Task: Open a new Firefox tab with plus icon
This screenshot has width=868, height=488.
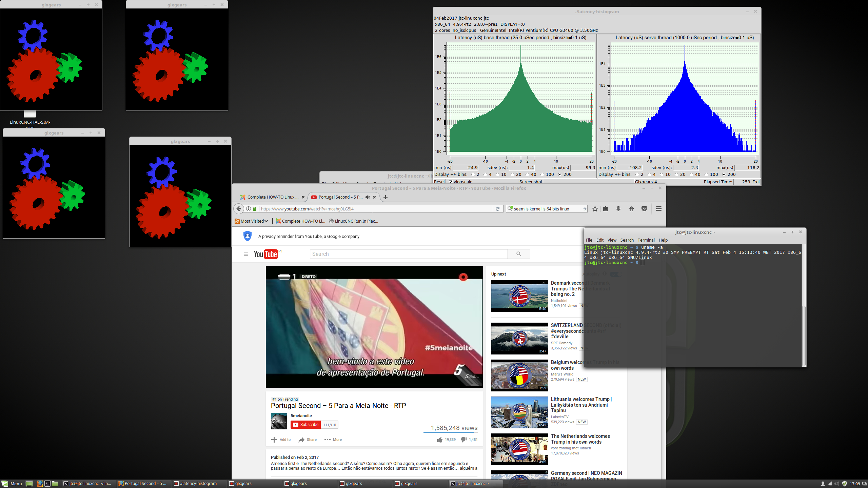Action: point(385,197)
